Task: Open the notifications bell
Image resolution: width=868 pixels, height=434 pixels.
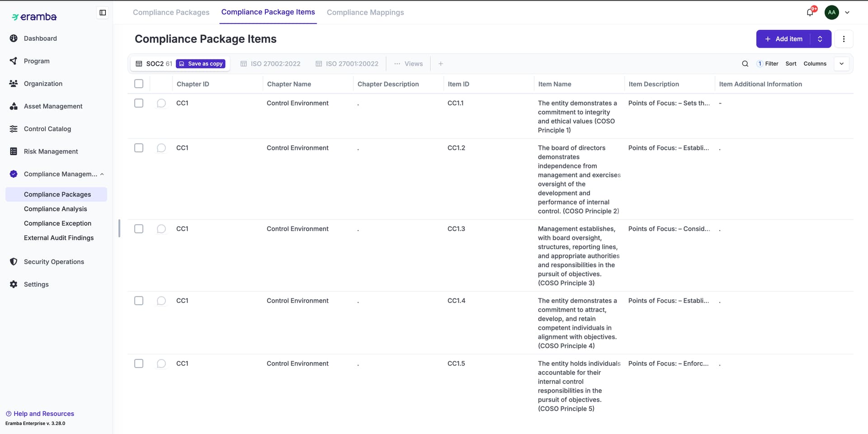Action: point(810,12)
